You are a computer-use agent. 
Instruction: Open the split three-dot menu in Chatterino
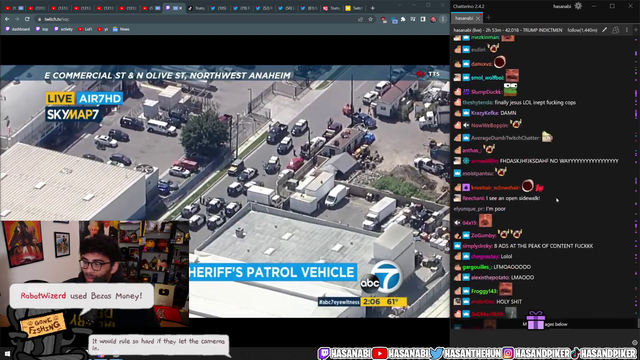(x=627, y=30)
